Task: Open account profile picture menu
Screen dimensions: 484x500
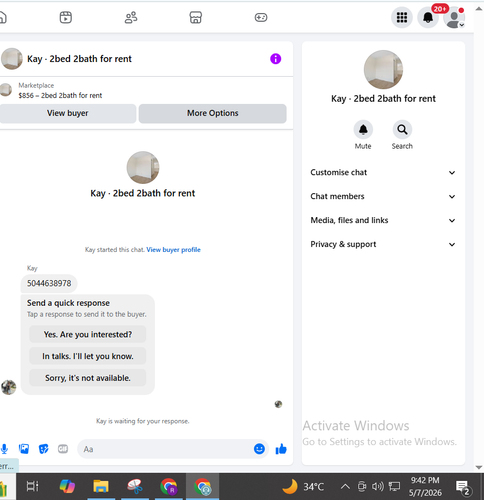Action: coord(454,17)
